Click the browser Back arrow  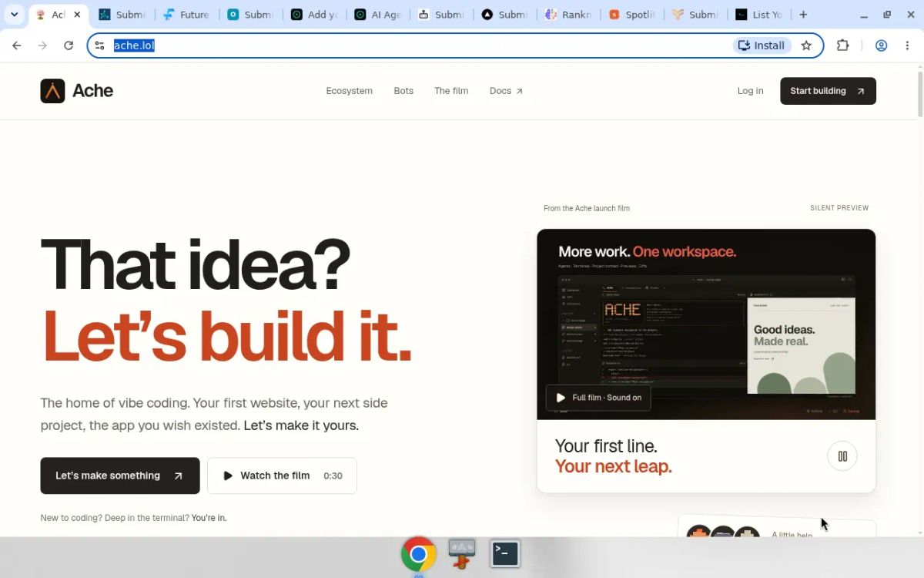pos(17,45)
